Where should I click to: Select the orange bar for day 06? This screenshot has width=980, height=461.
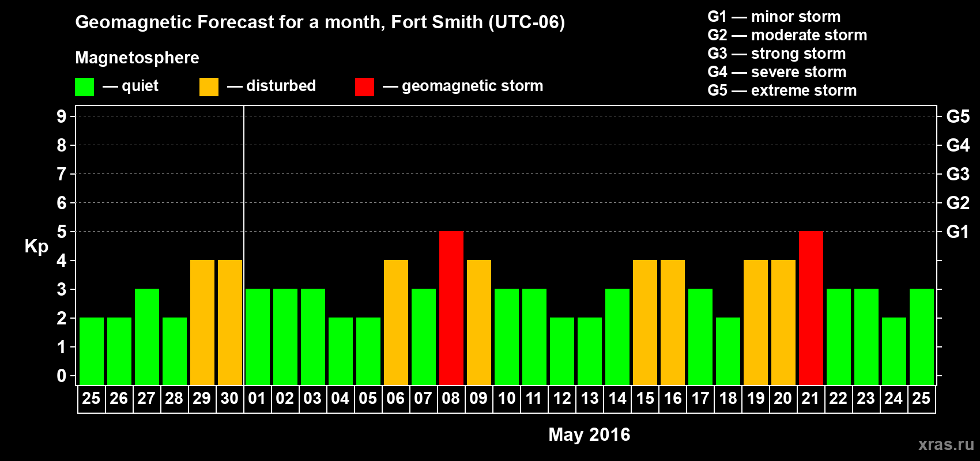click(x=396, y=323)
